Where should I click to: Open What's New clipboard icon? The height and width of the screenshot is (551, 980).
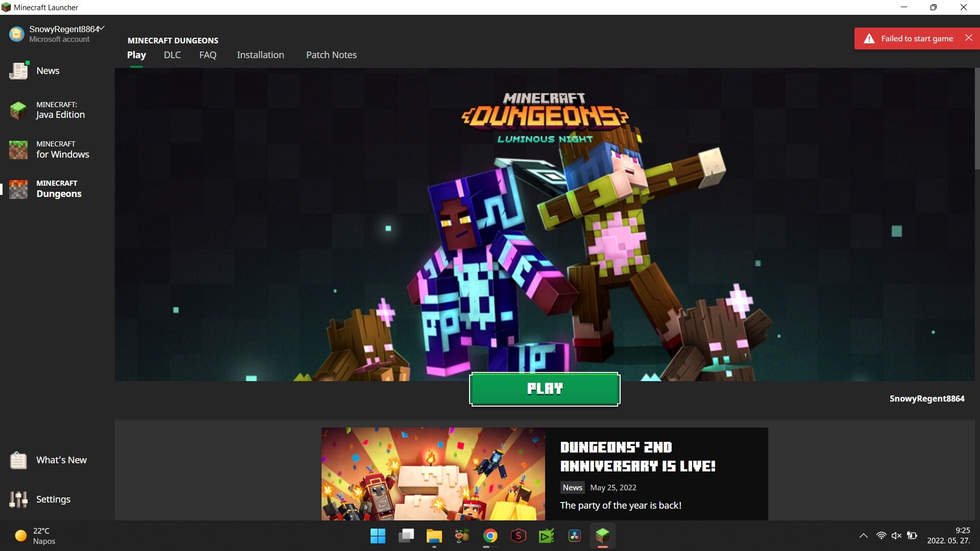click(x=18, y=460)
